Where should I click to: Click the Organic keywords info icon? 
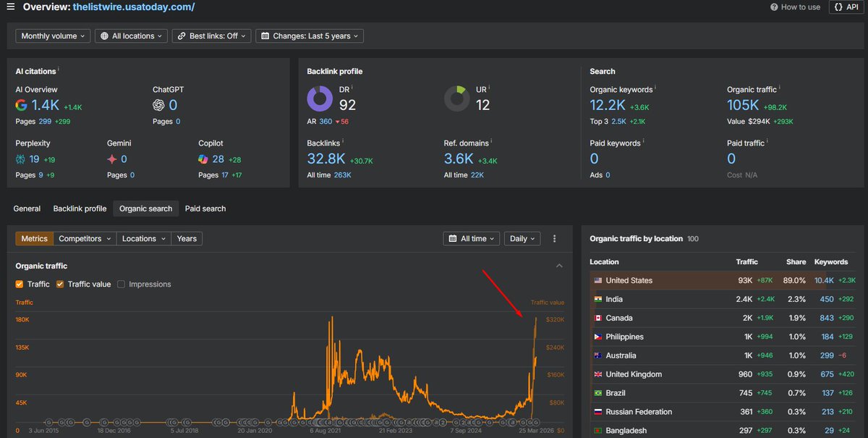(655, 88)
